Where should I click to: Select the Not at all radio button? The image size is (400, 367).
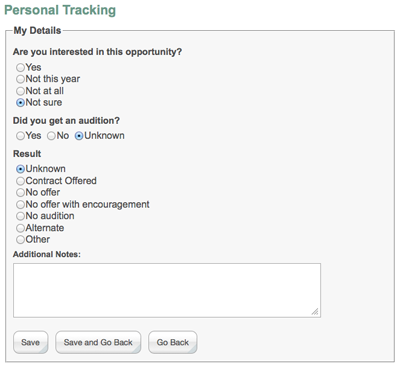20,91
